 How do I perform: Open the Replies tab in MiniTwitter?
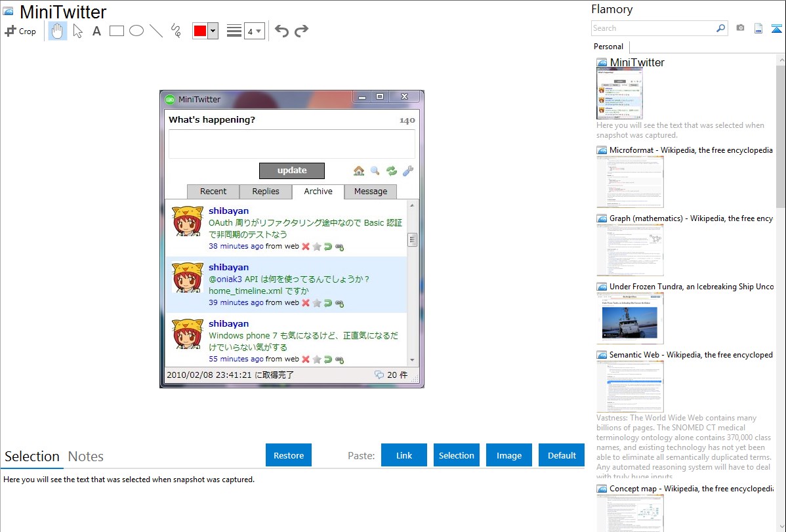266,192
